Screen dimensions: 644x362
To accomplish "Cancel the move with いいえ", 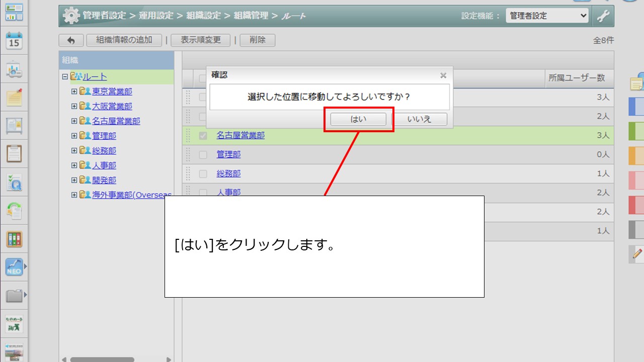I will click(x=419, y=119).
